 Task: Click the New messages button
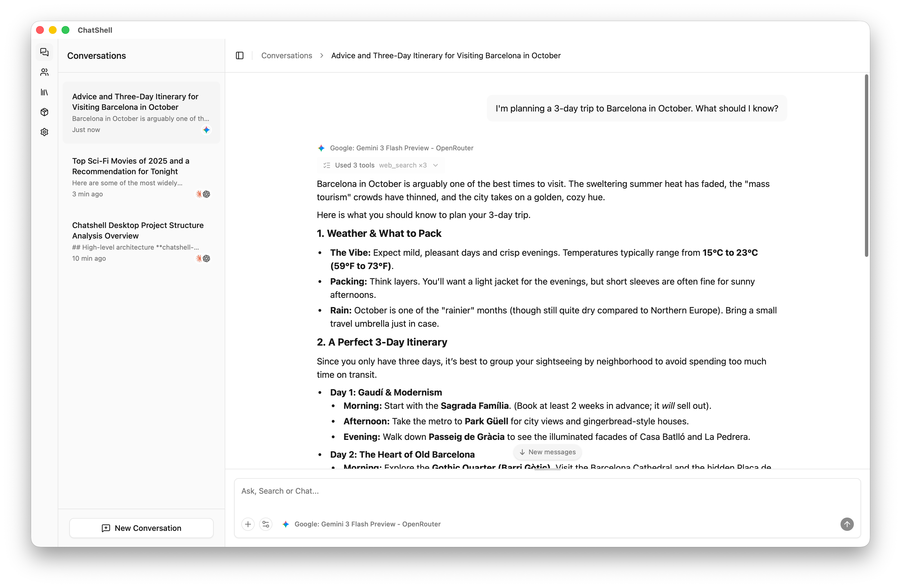click(547, 452)
